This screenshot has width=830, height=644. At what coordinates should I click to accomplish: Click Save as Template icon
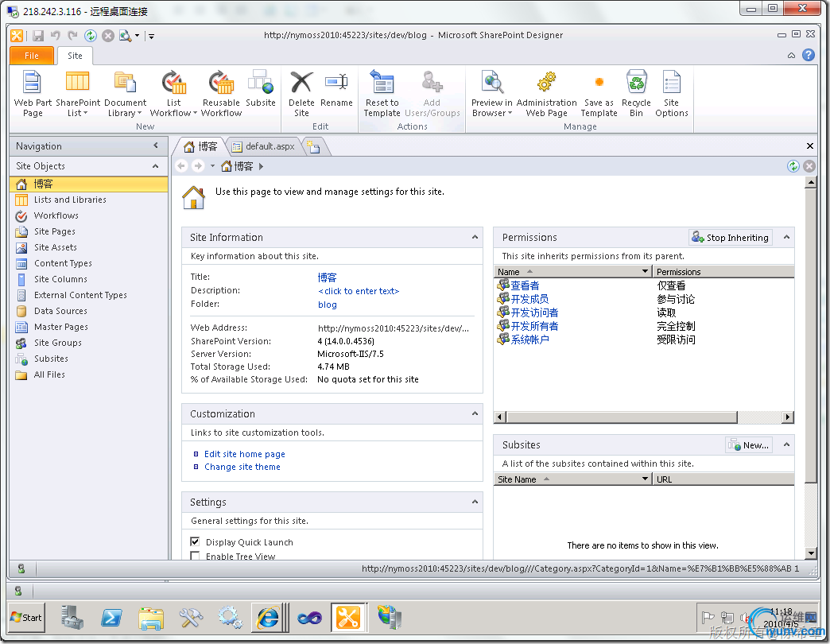coord(599,93)
